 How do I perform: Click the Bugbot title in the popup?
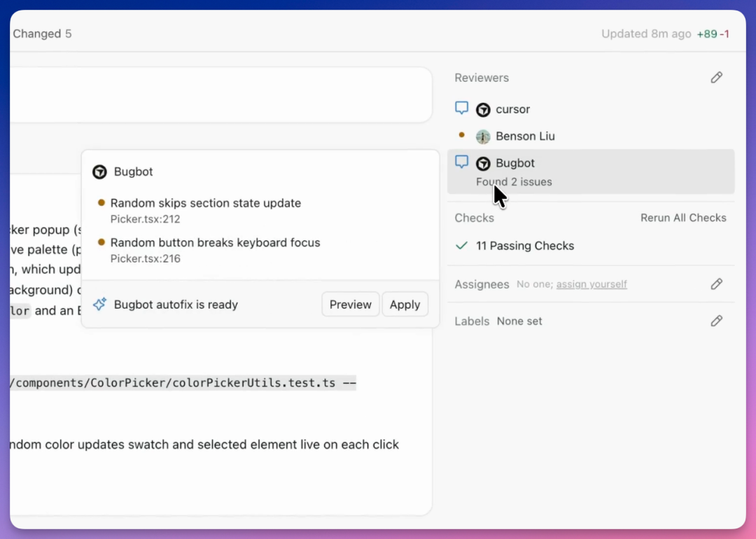pyautogui.click(x=134, y=171)
